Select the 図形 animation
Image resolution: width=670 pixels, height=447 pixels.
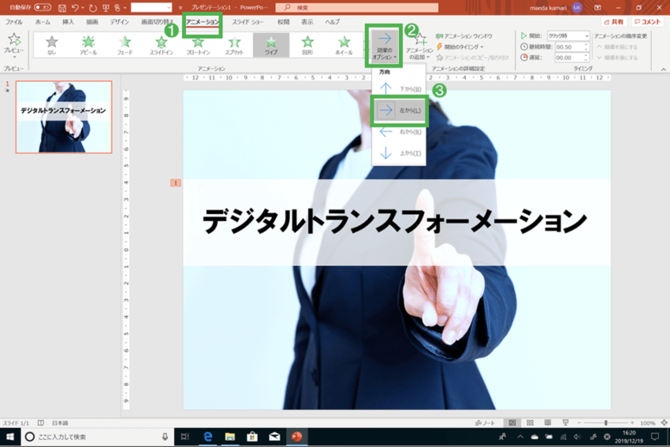coord(307,45)
